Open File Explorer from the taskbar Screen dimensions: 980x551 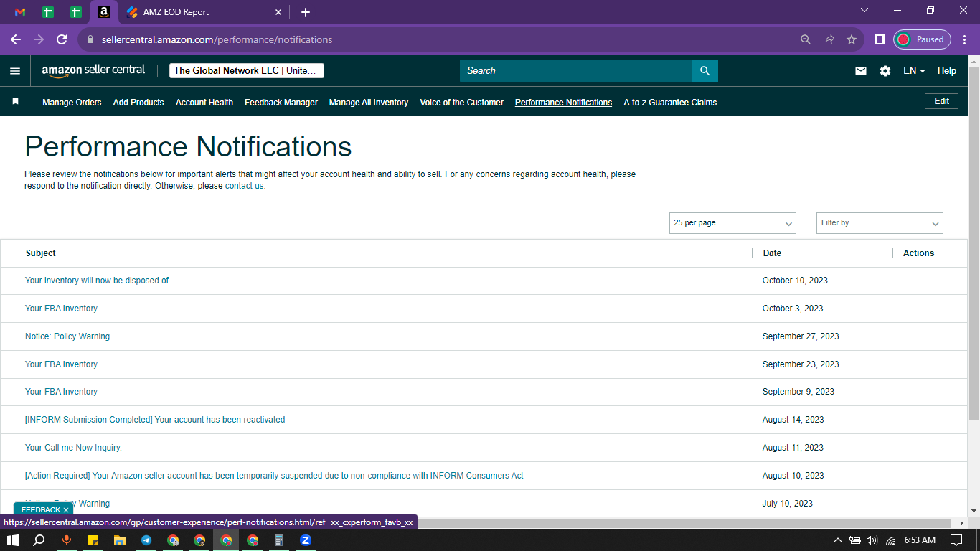click(x=119, y=540)
